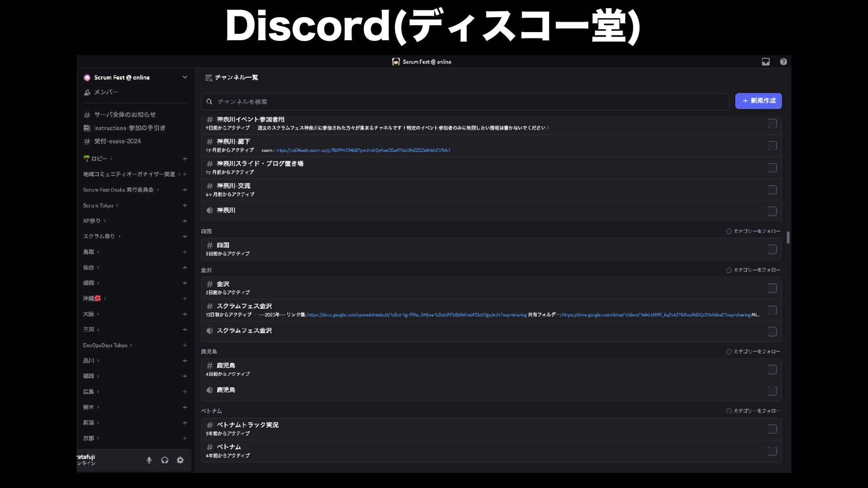This screenshot has width=868, height=488.
Task: Check the ベトナムトラック実況 channel checkbox
Action: [772, 429]
